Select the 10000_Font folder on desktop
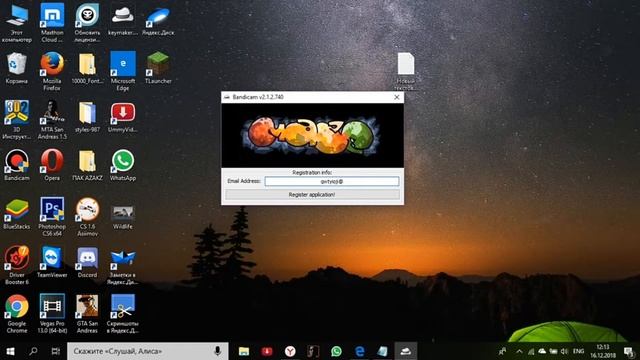This screenshot has width=640, height=360. point(87,68)
